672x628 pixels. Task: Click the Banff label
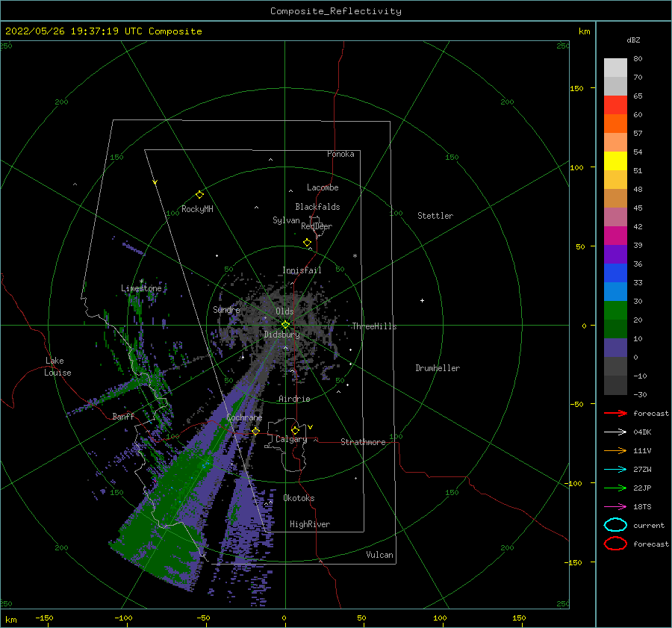tap(123, 416)
